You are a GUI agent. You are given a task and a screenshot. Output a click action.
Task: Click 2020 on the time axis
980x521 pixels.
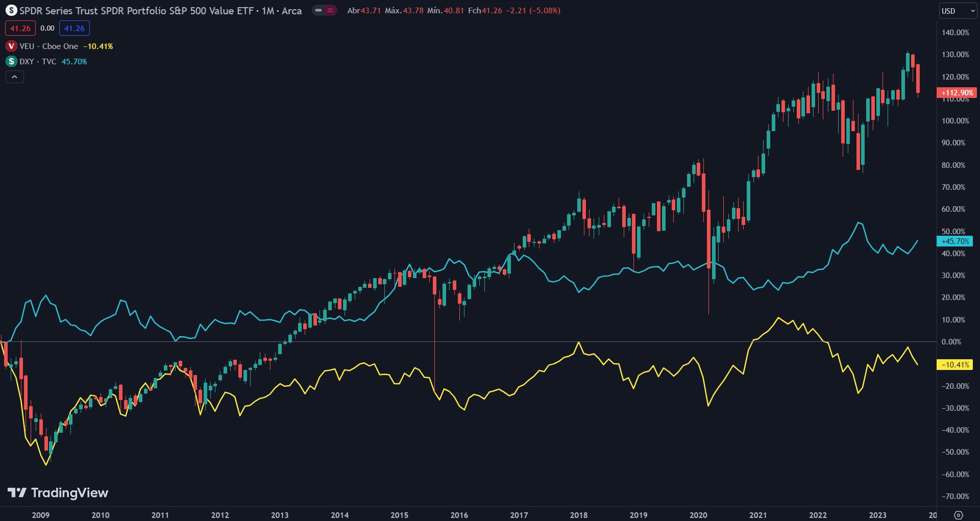click(698, 515)
